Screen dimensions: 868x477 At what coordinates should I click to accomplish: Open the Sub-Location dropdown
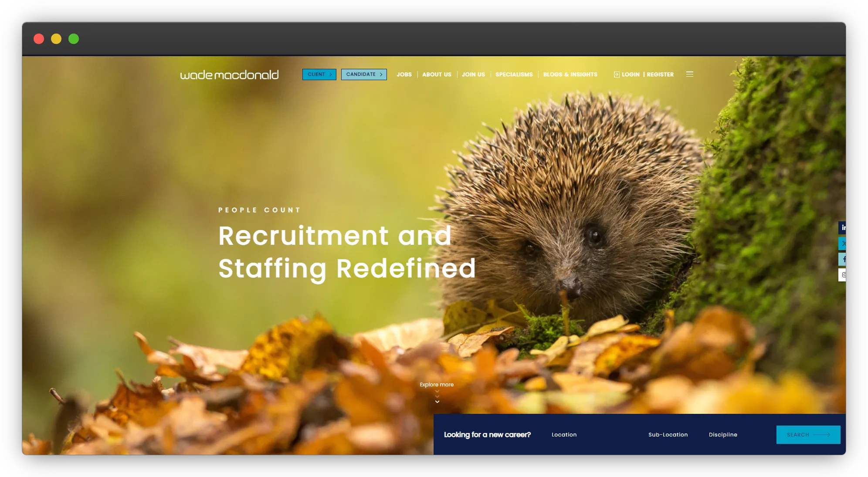668,435
